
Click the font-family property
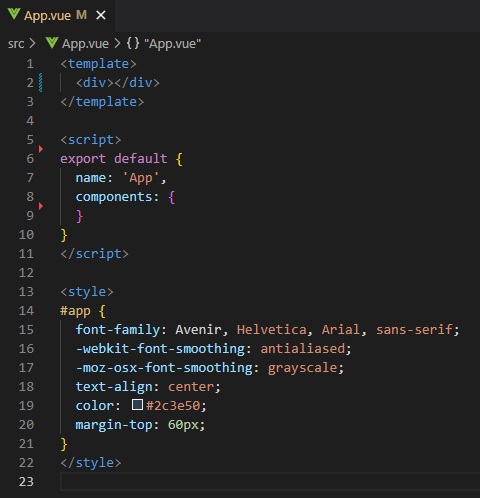coord(118,330)
